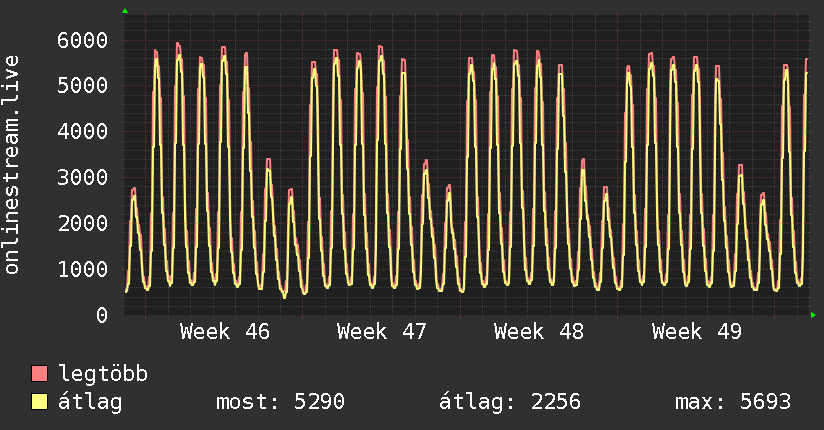This screenshot has height=430, width=824.
Task: Select the Week 49 axis label
Action: point(697,332)
